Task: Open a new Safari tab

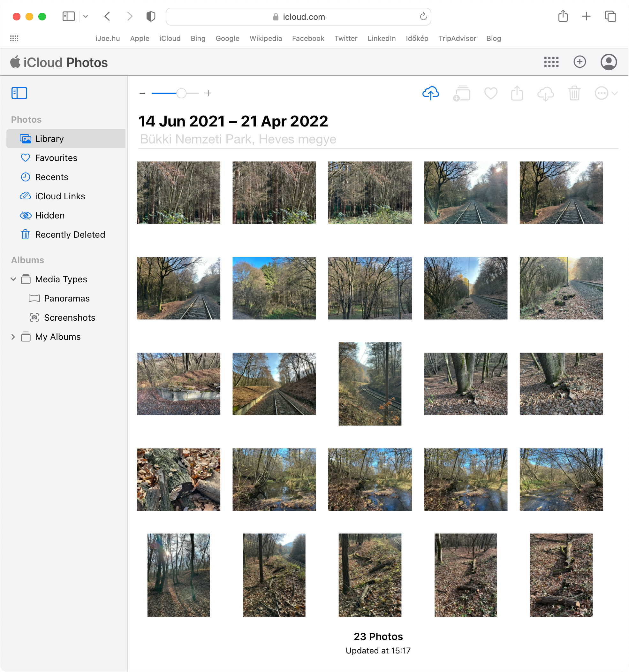Action: click(x=587, y=16)
